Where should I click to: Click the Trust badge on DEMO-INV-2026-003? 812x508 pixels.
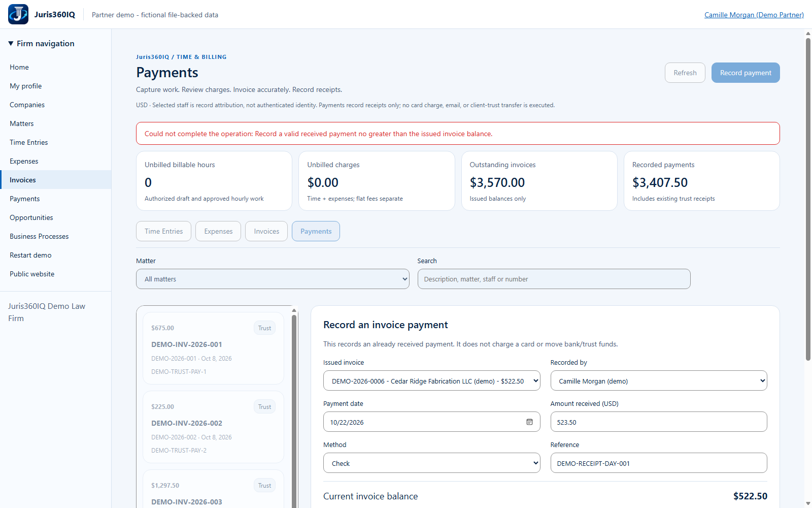[x=264, y=486]
